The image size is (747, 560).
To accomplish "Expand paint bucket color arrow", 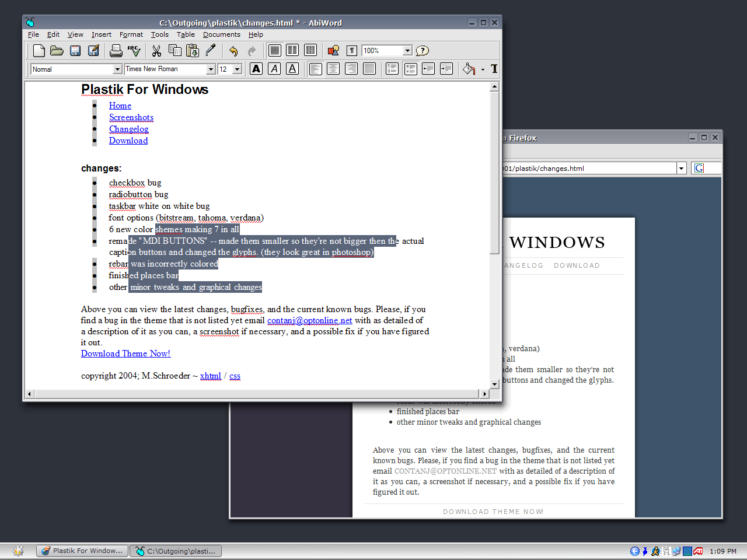I will point(483,69).
